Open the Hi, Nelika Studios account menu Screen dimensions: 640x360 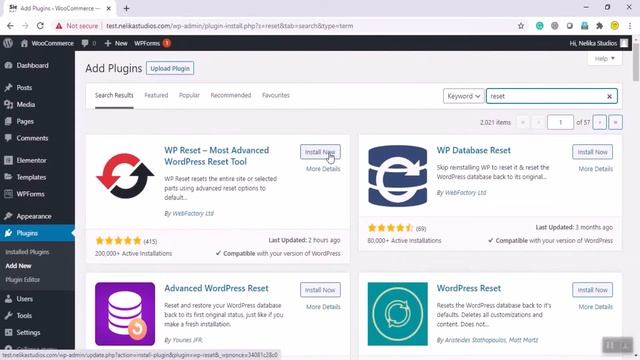(598, 43)
